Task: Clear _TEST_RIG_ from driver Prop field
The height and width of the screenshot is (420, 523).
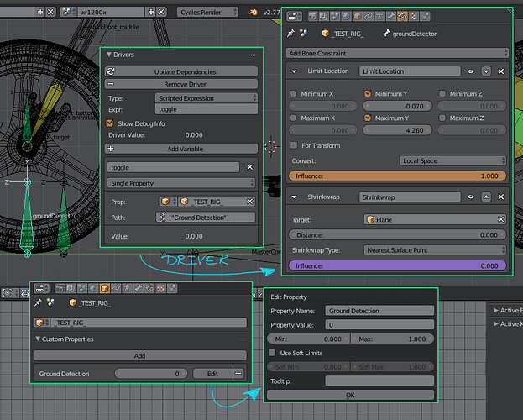Action: tap(250, 202)
